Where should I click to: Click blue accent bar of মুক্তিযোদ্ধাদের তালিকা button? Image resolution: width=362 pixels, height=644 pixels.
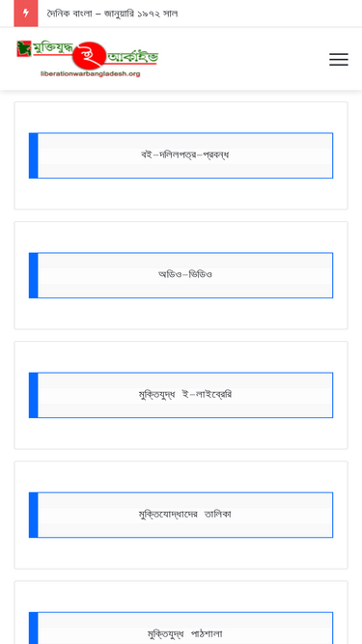33,515
